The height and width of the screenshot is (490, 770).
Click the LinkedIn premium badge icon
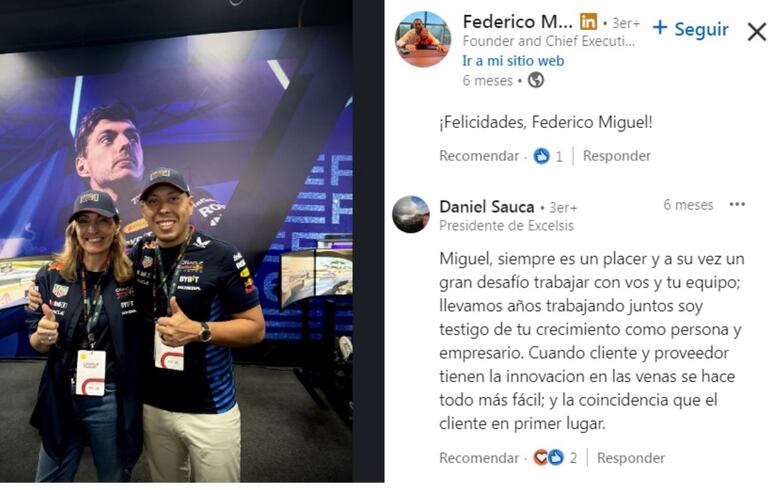click(588, 22)
